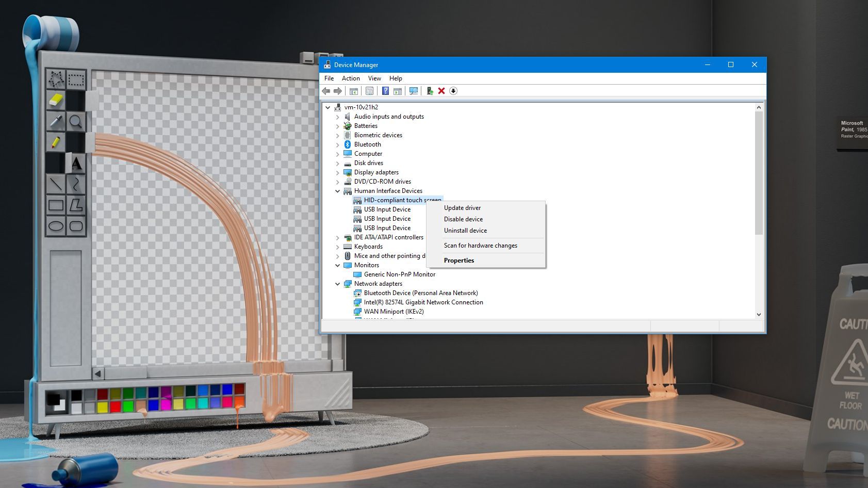Click the Back arrow in toolbar
This screenshot has height=488, width=868.
326,91
